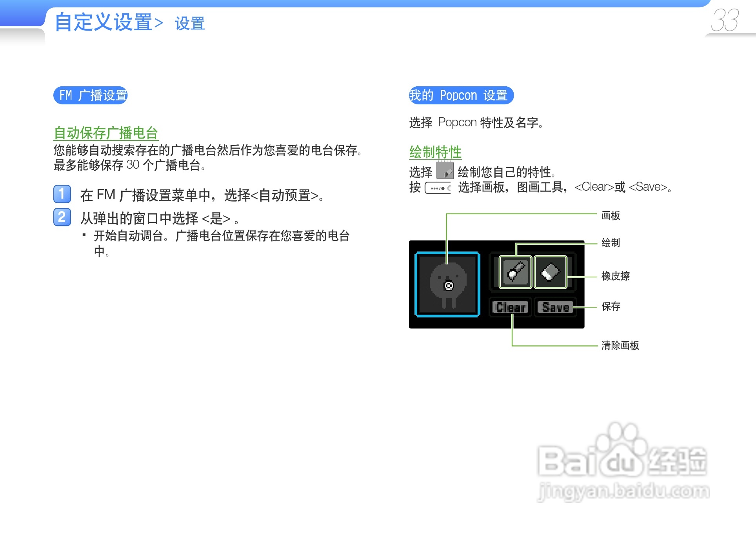This screenshot has width=756, height=534.
Task: Click the notepad draw icon next to 选择
Action: [445, 171]
